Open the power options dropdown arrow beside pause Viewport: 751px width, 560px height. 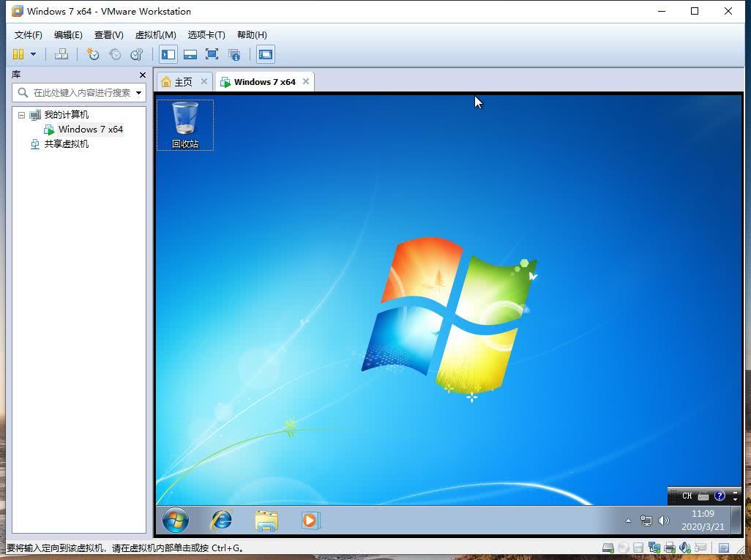33,54
